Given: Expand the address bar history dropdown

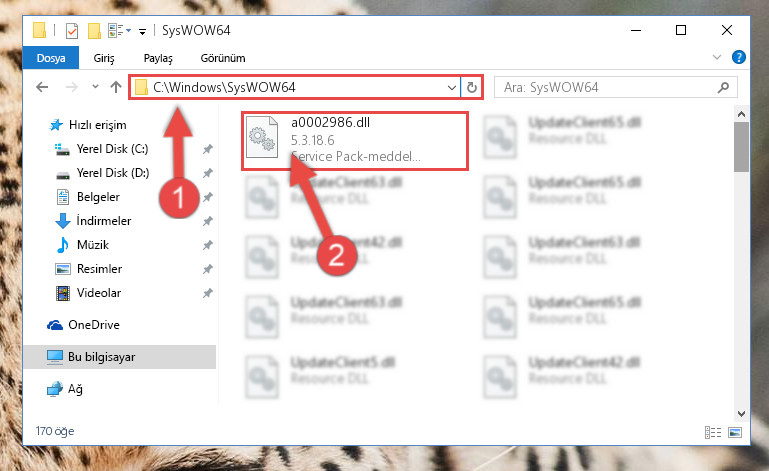Looking at the screenshot, I should tap(452, 88).
